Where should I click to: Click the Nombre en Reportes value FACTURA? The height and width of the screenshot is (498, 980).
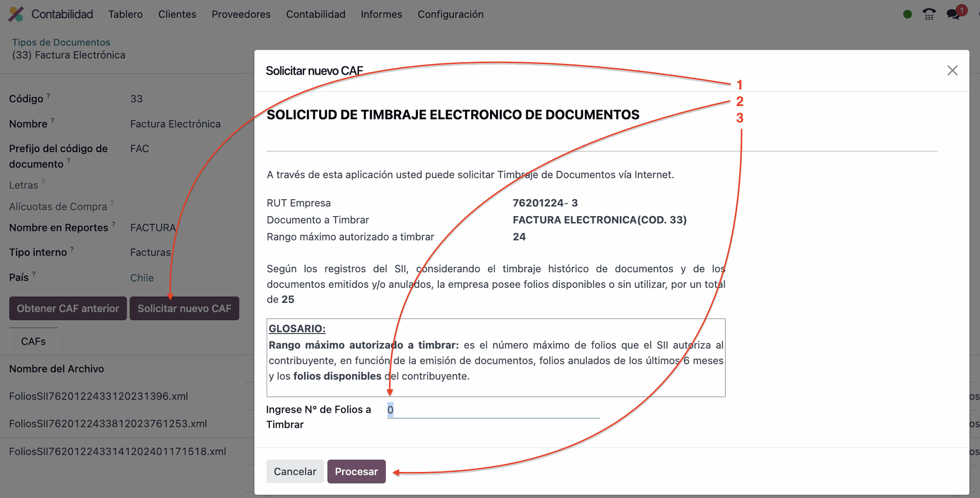click(x=153, y=228)
